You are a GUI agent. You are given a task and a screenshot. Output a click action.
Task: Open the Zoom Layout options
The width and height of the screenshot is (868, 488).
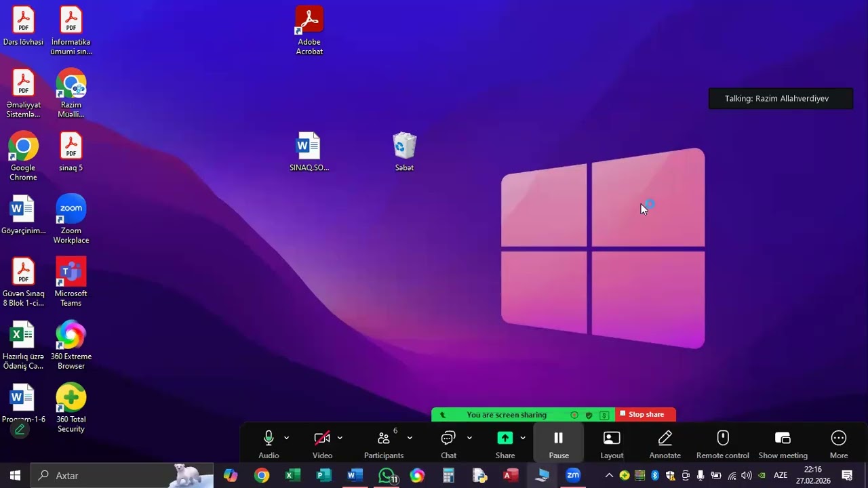point(612,444)
